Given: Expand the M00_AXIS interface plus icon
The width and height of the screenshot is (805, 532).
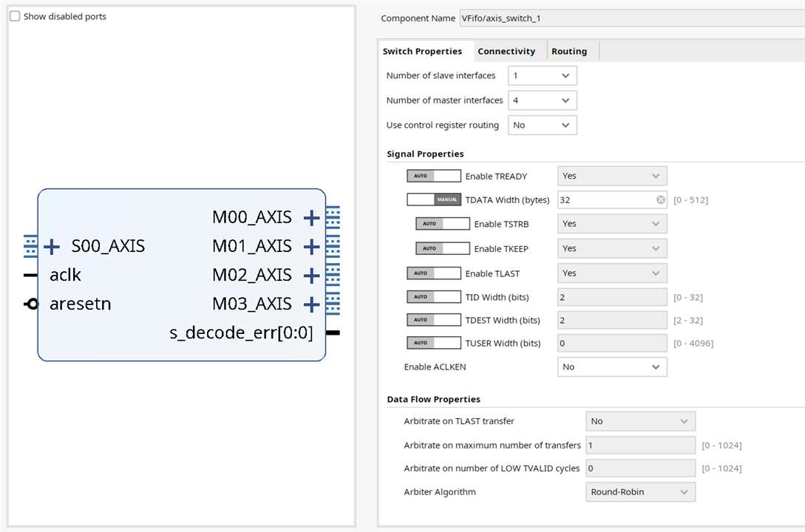Looking at the screenshot, I should [x=312, y=218].
